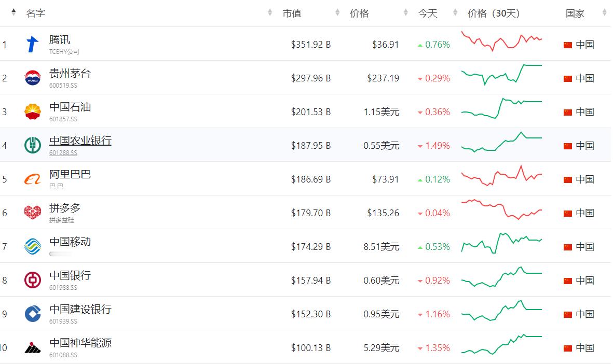Sort by 价格 using its sort arrows
The image size is (613, 364).
(406, 12)
